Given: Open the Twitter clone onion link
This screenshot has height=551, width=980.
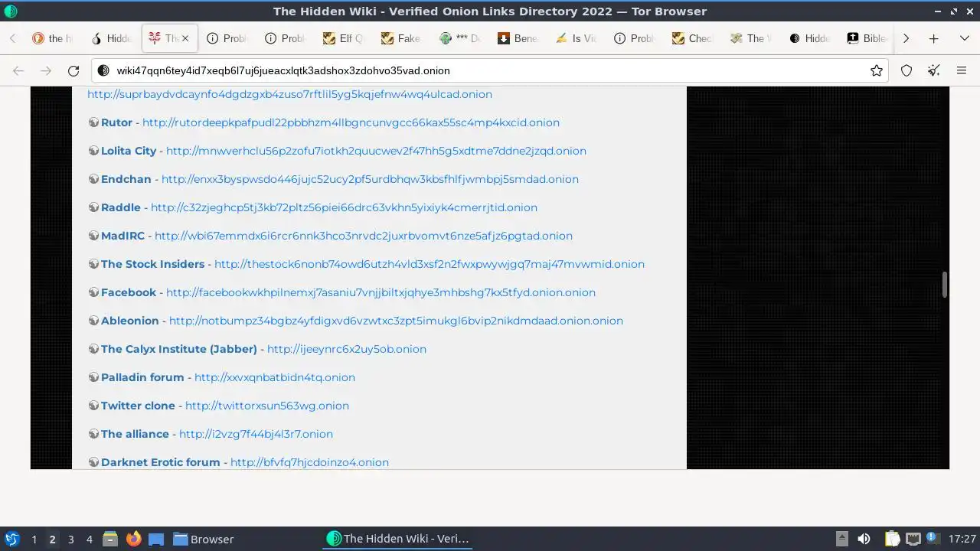Looking at the screenshot, I should click(x=267, y=406).
